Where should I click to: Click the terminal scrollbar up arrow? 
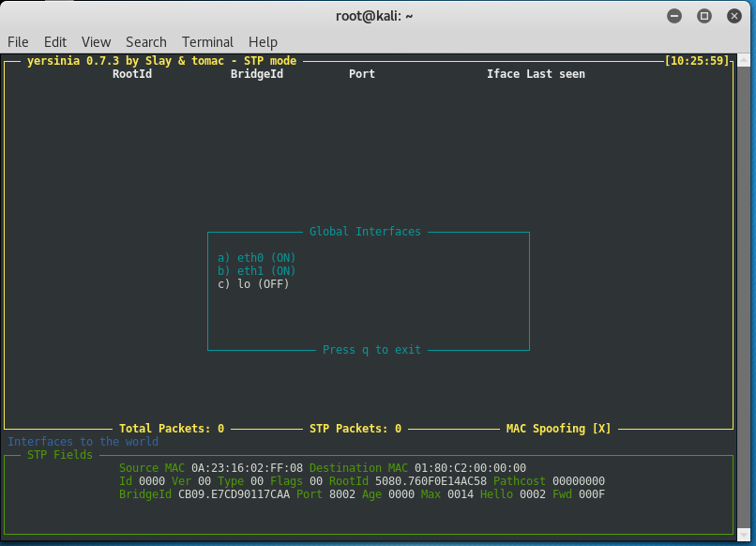point(744,60)
